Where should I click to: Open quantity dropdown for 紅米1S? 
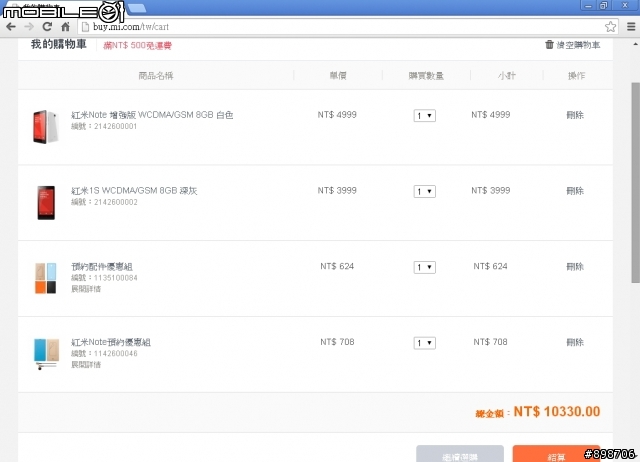click(424, 191)
